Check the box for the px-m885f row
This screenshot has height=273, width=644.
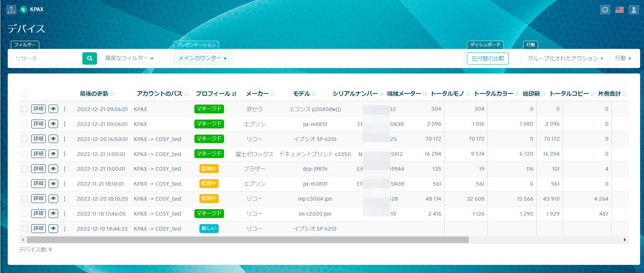coord(25,124)
